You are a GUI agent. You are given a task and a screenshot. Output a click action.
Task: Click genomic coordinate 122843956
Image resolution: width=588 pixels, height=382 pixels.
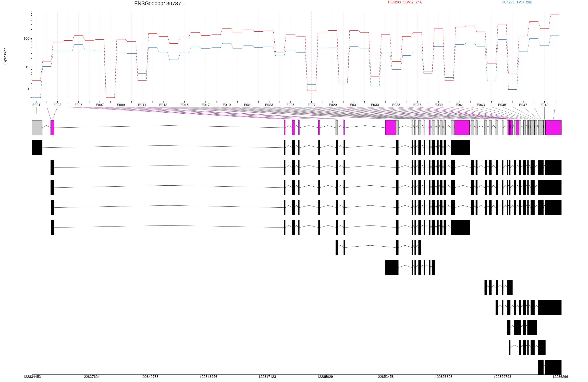[208, 377]
